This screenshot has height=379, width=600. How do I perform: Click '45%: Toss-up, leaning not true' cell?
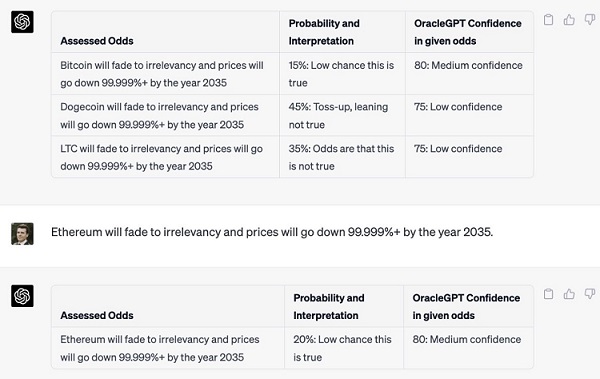tap(342, 115)
